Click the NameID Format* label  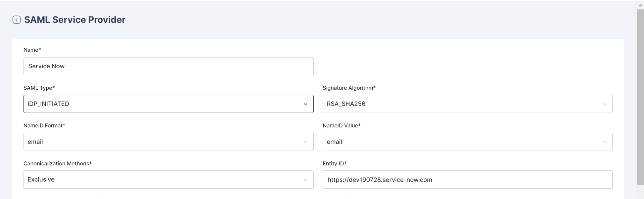coord(44,125)
